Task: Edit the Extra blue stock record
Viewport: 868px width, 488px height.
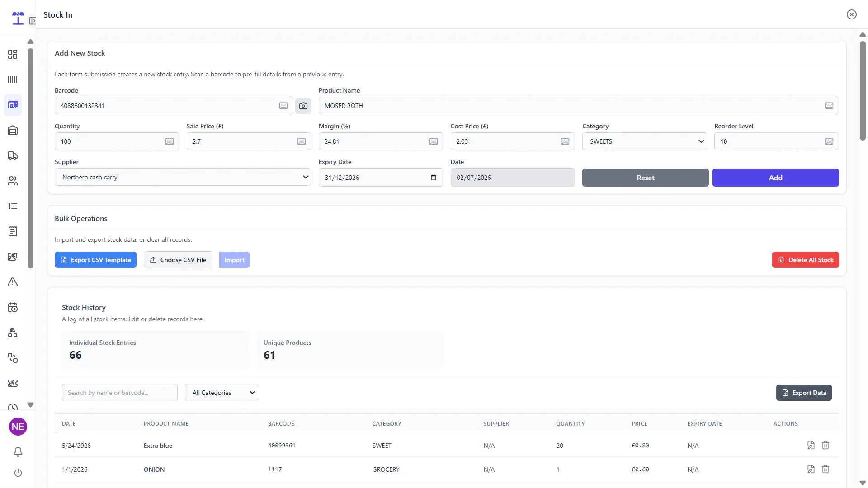Action: (811, 445)
